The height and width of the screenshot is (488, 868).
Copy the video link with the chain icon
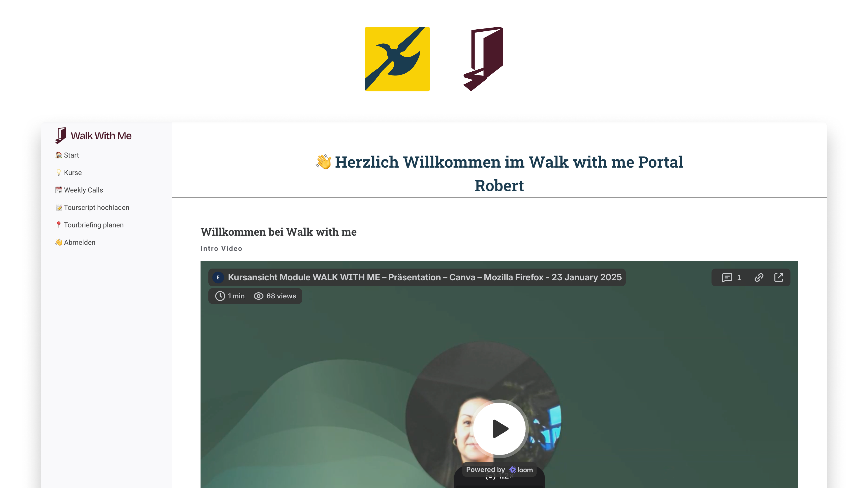(x=759, y=277)
